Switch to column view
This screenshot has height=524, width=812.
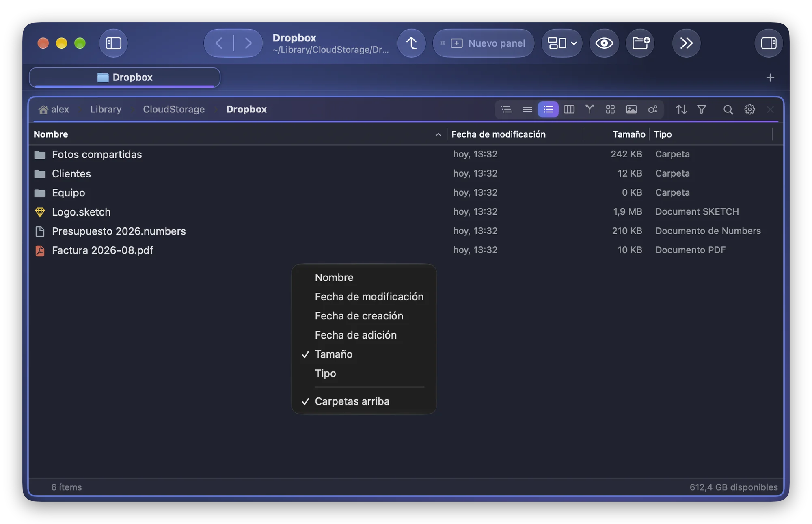tap(569, 109)
